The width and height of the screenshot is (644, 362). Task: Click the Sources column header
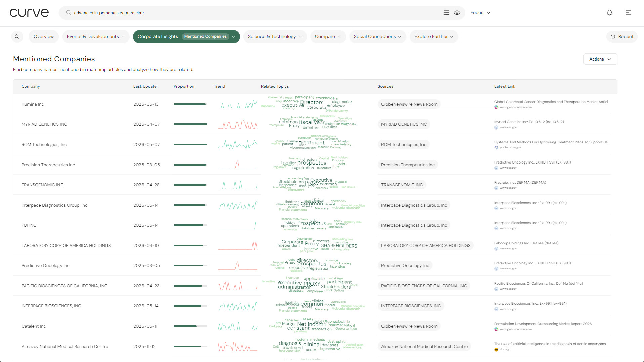pos(385,86)
